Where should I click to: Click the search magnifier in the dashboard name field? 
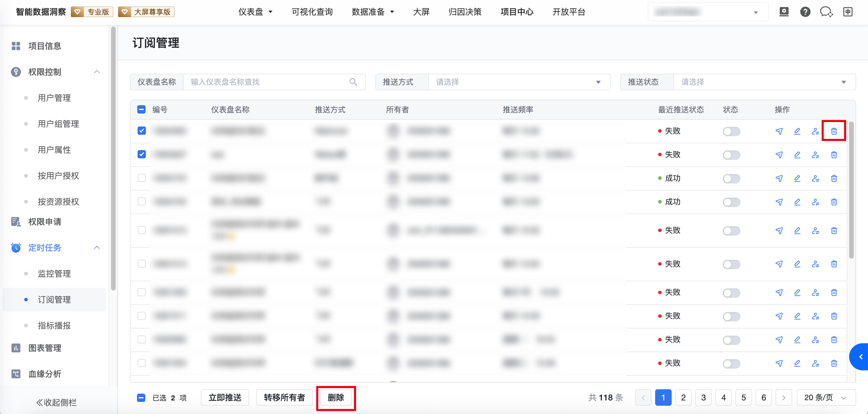[x=353, y=82]
